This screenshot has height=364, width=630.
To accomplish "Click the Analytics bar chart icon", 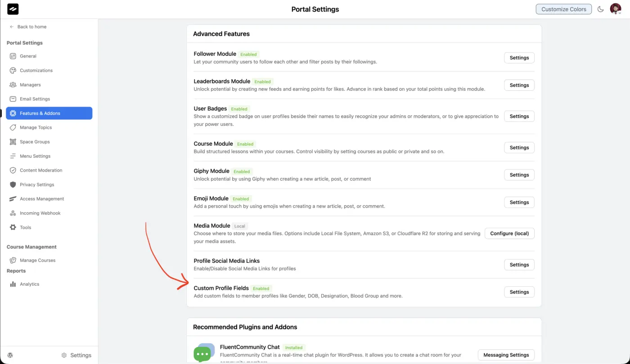I will tap(13, 284).
